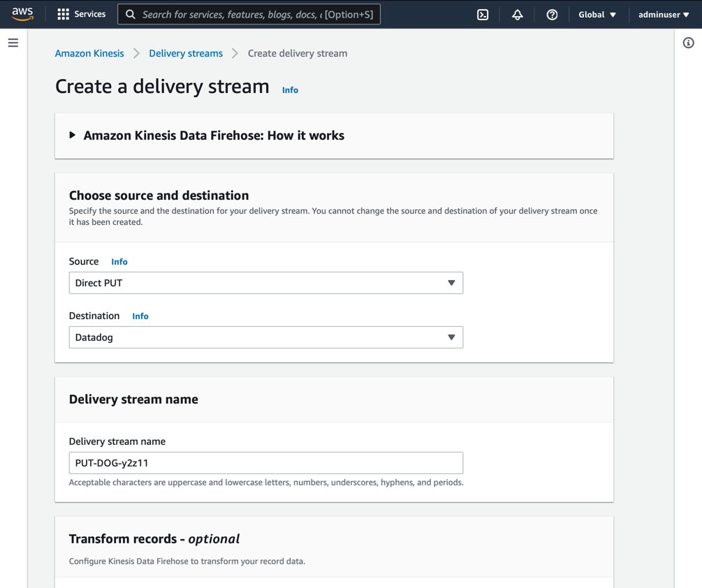This screenshot has height=588, width=702.
Task: Open the notifications bell
Action: click(518, 15)
